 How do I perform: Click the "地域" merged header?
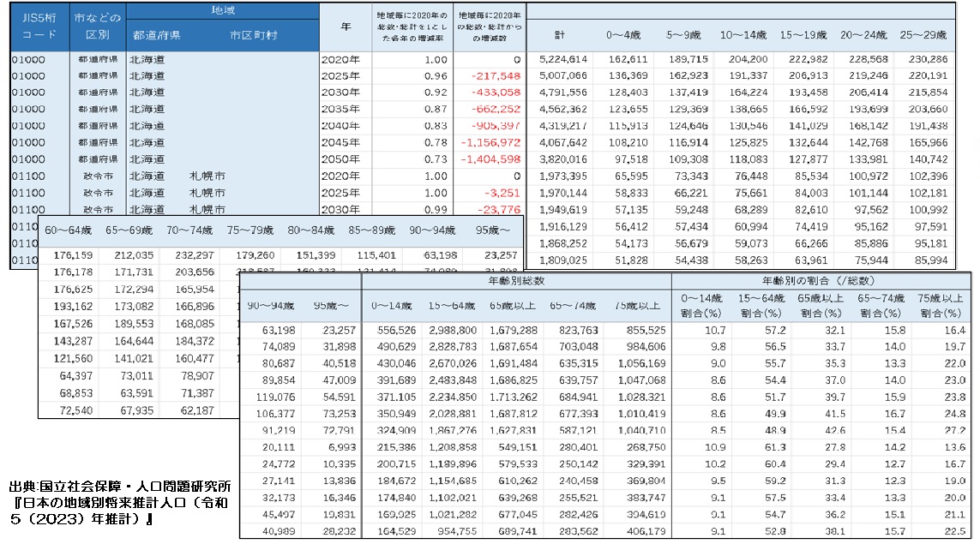point(223,10)
